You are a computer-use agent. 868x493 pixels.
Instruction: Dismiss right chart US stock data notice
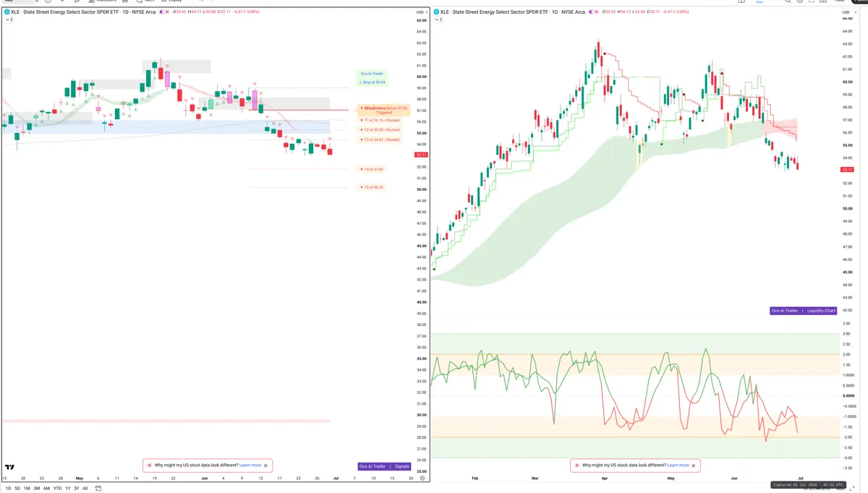(693, 466)
